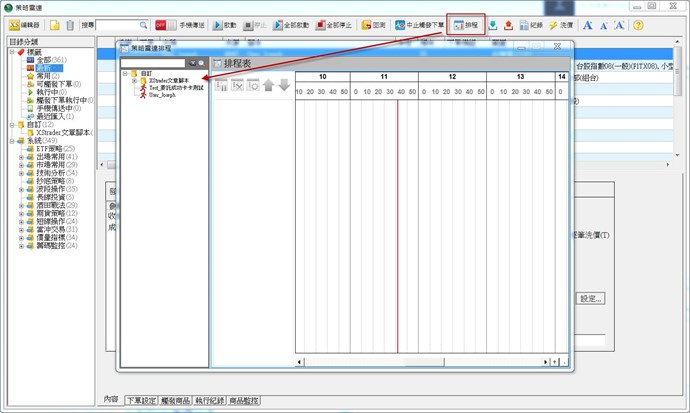Click the 排程 schedule toolbar button
The height and width of the screenshot is (413, 690).
465,25
